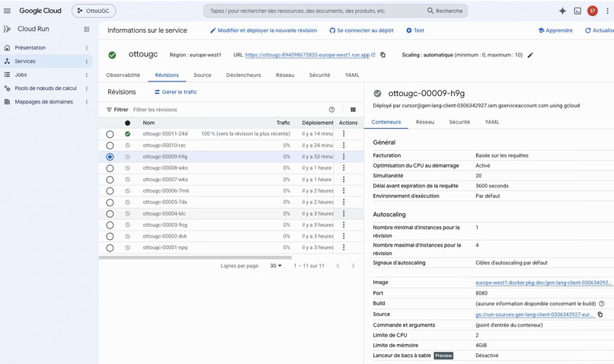Select revision ottougc-00007-wks radio button

coord(110,180)
